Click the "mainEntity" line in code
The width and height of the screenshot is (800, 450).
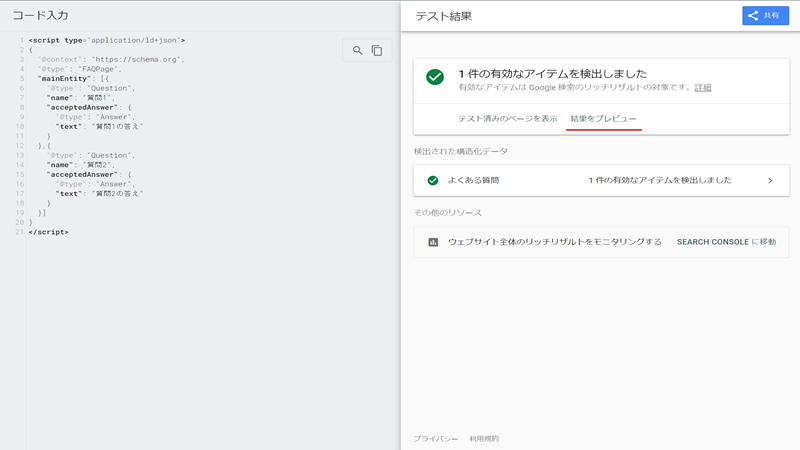(x=73, y=79)
